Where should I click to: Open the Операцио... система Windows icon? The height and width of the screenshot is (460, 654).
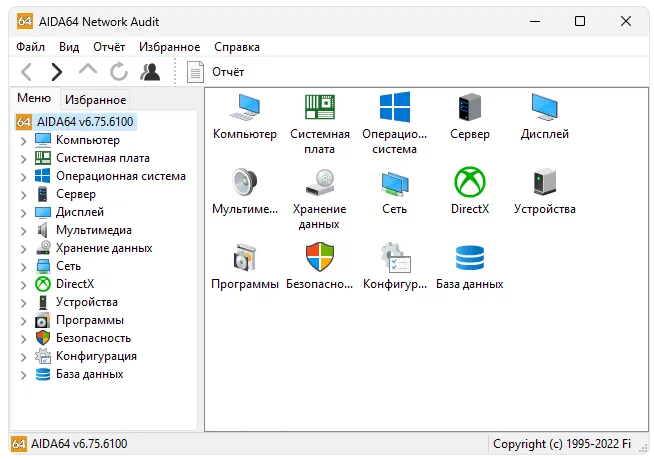[x=395, y=107]
